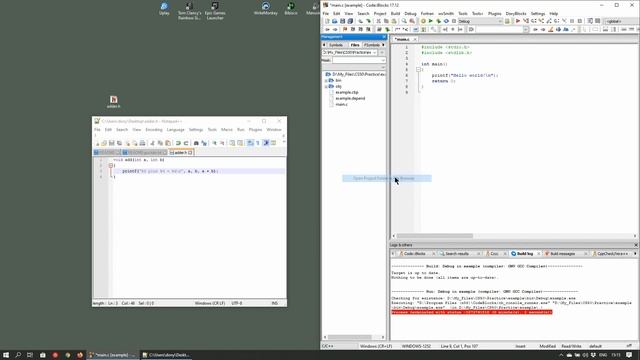Image resolution: width=640 pixels, height=360 pixels.
Task: Click the Redo arrow in Code::Blocks toolbar
Action: pyautogui.click(x=369, y=21)
